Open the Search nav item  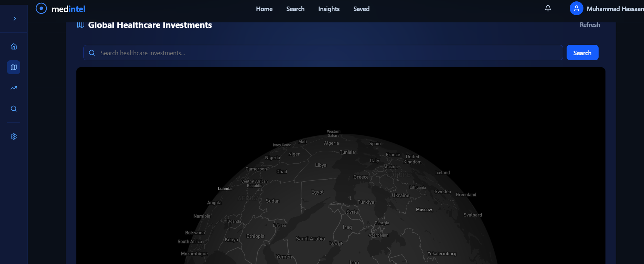click(295, 9)
